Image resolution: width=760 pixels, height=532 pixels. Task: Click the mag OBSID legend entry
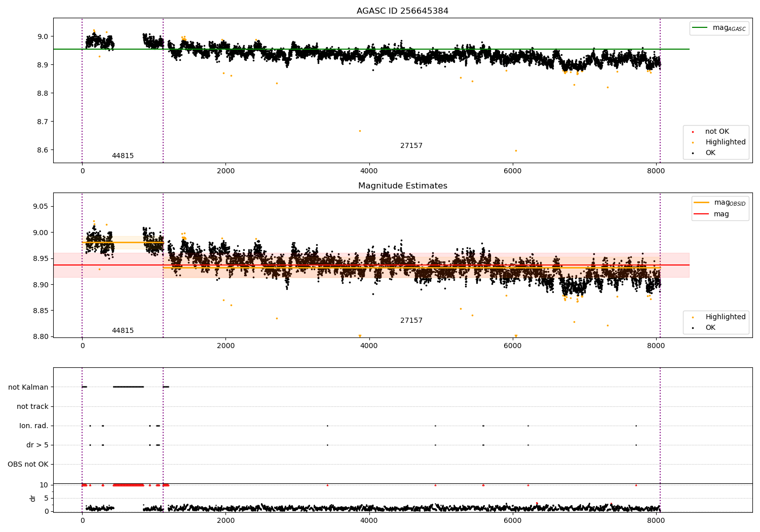tap(719, 203)
